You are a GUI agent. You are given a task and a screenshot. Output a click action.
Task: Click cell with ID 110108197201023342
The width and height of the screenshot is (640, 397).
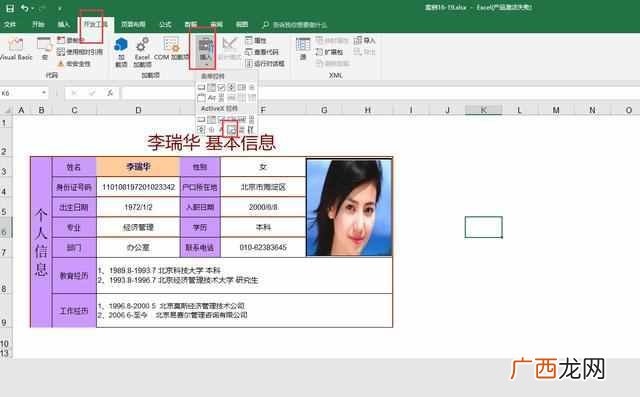point(138,187)
